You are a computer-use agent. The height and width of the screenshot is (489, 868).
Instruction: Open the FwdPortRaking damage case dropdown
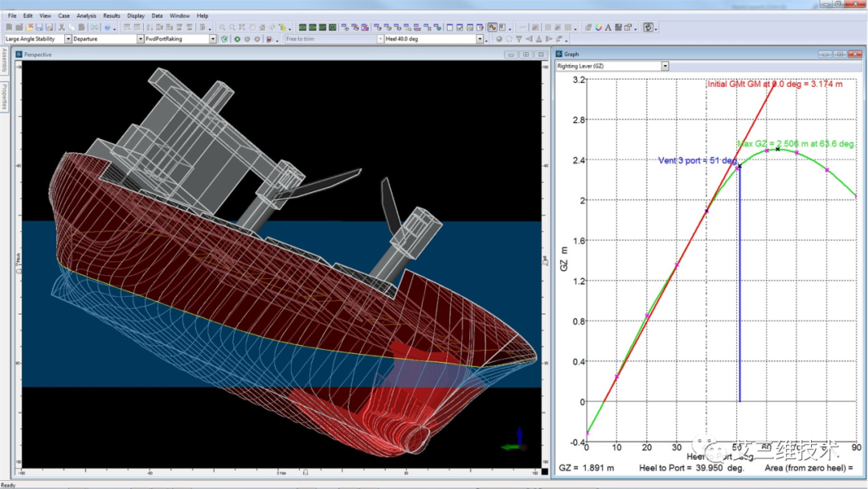(212, 39)
